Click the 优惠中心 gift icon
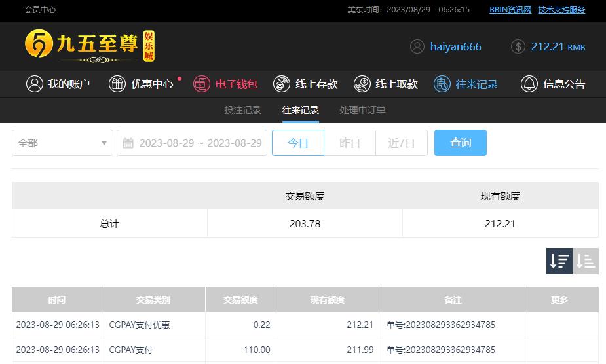This screenshot has height=364, width=606. (117, 84)
